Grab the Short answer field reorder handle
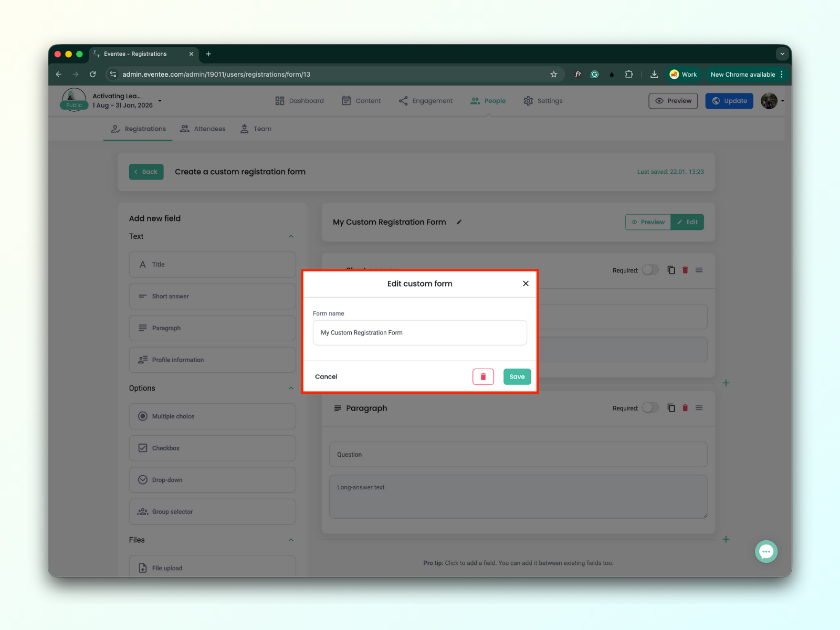 click(699, 270)
